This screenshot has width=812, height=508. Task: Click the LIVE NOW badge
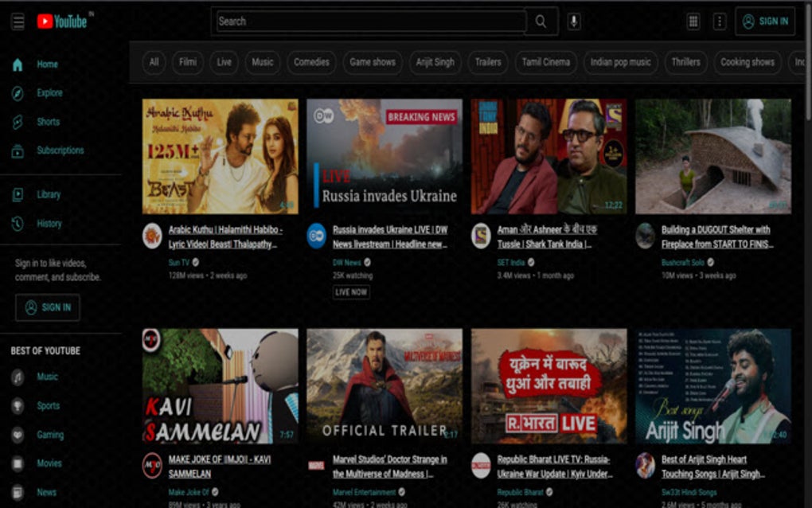(x=351, y=292)
